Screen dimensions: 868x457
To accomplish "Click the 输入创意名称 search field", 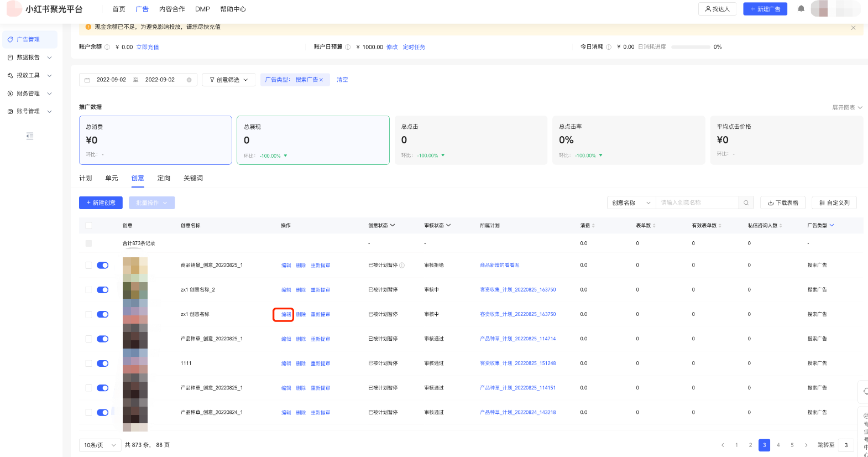I will [x=697, y=203].
